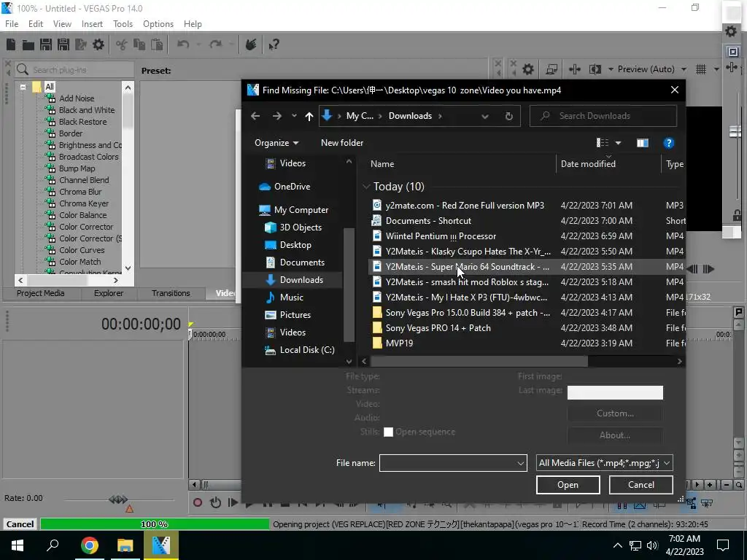Open the File menu
Image resolution: width=747 pixels, height=560 pixels.
[x=12, y=24]
